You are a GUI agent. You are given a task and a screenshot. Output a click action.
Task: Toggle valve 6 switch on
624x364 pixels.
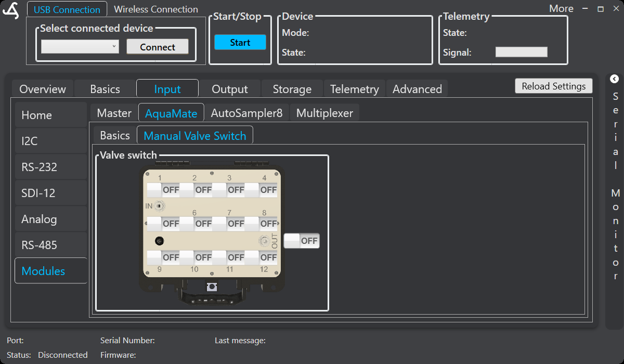pyautogui.click(x=196, y=224)
